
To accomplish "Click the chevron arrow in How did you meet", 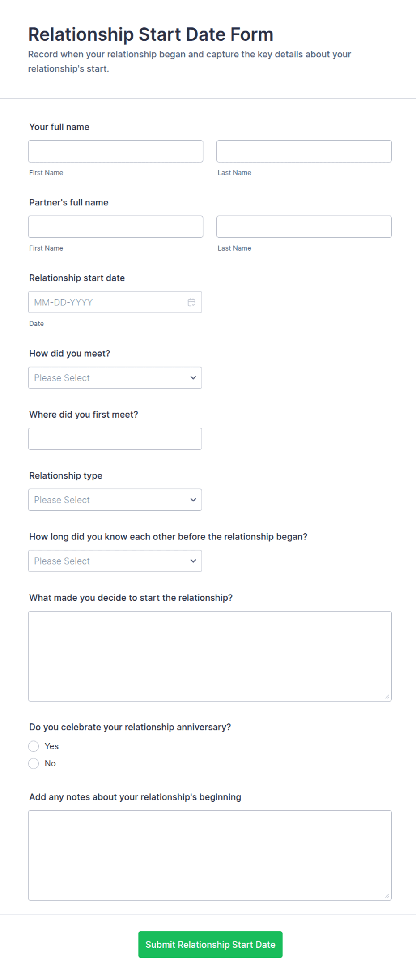I will [x=193, y=378].
